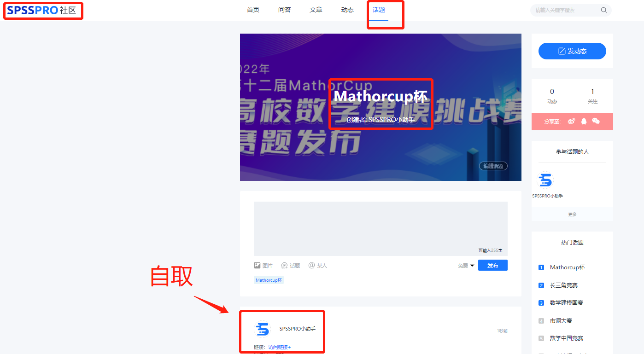
Task: Click 编辑话题 on the banner
Action: click(492, 166)
